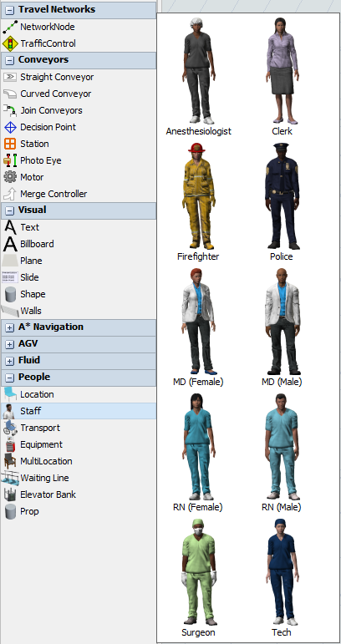Expand the A* Navigation section

10,327
